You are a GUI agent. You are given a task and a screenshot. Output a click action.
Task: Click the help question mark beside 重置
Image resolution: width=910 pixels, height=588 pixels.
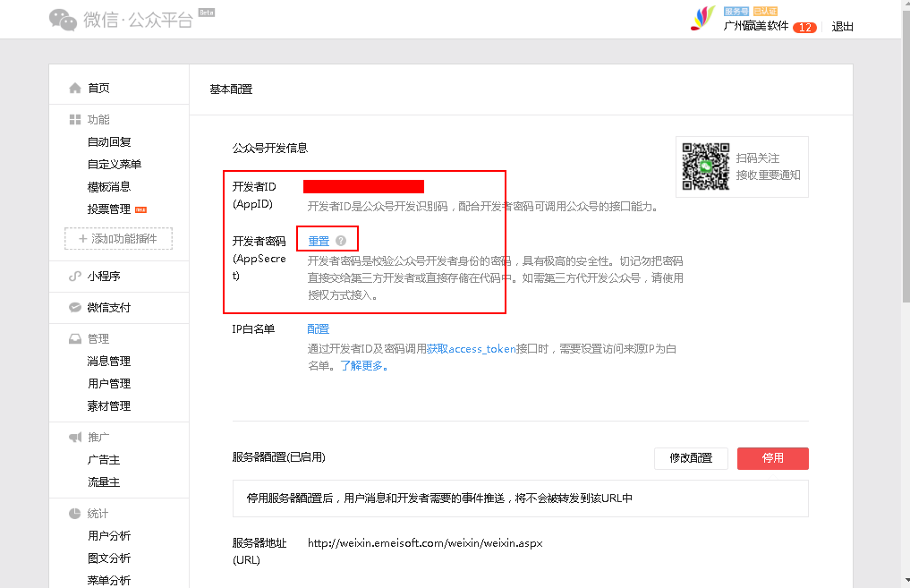341,242
